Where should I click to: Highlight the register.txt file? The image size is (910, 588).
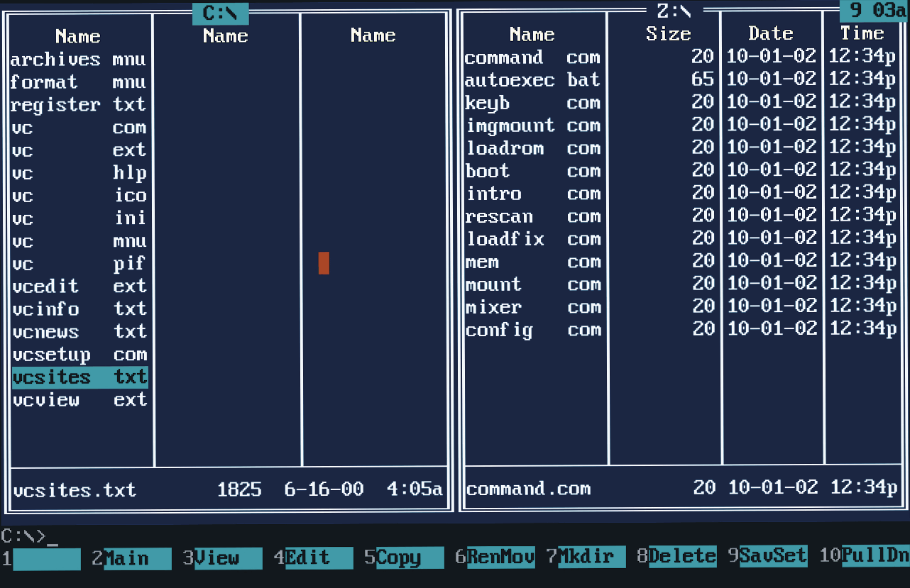click(80, 105)
